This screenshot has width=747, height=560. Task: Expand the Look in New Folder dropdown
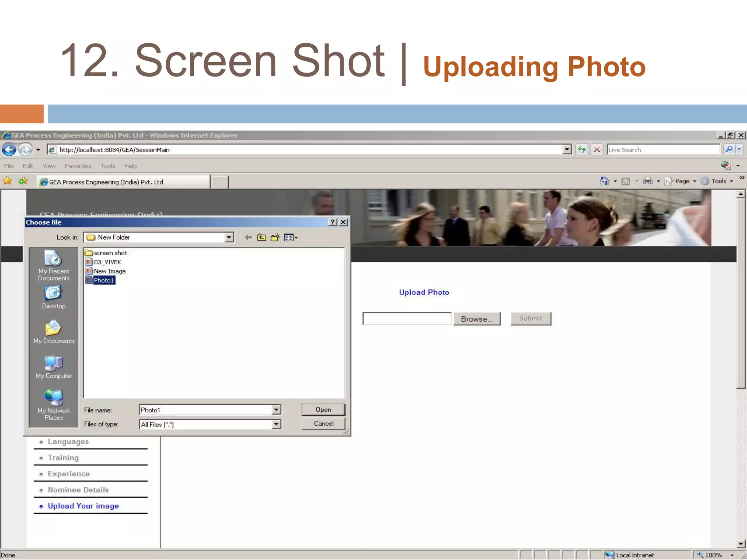(x=229, y=237)
